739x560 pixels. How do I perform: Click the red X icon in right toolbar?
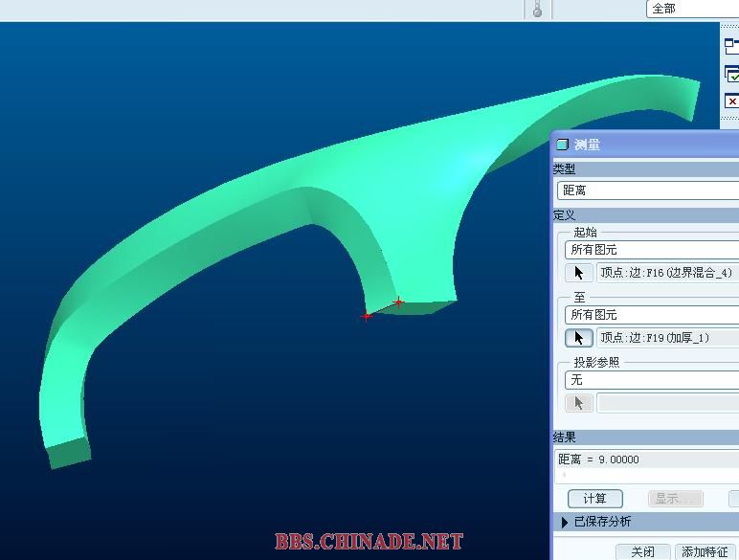click(x=731, y=101)
